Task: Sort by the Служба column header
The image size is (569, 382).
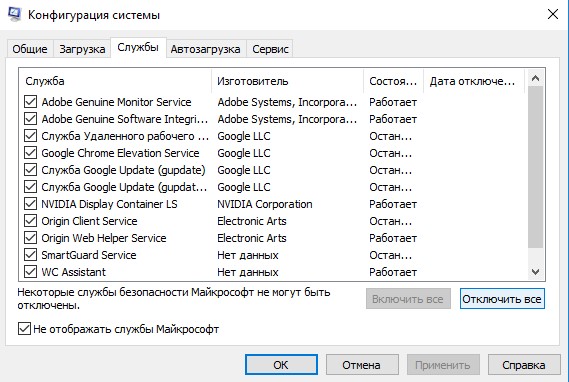Action: [x=115, y=81]
